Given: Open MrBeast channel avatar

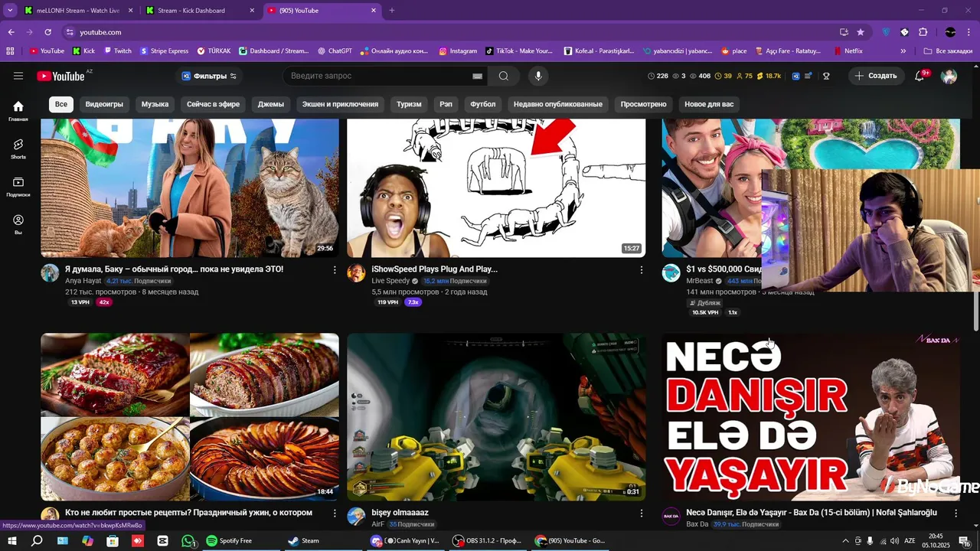Looking at the screenshot, I should click(671, 273).
